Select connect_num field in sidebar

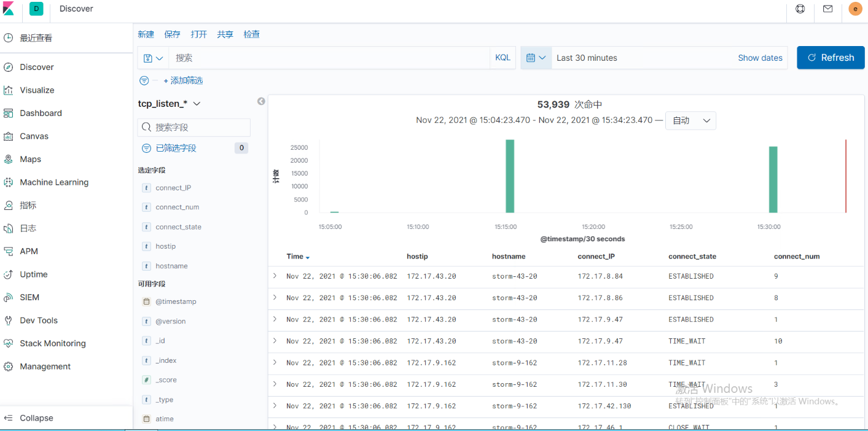(178, 208)
